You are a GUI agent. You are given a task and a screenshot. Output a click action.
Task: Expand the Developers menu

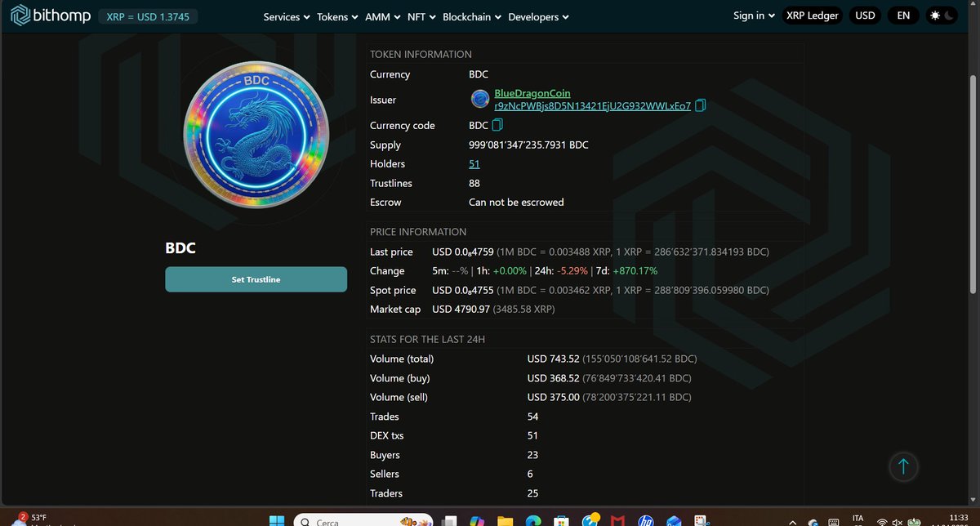click(x=539, y=16)
